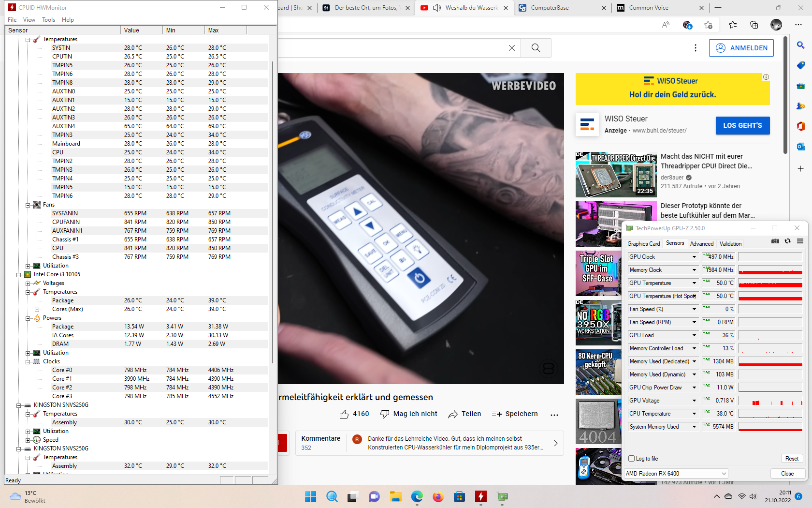Viewport: 812px width, 508px height.
Task: Click the thermometer icon next to Temperatures
Action: [x=36, y=39]
